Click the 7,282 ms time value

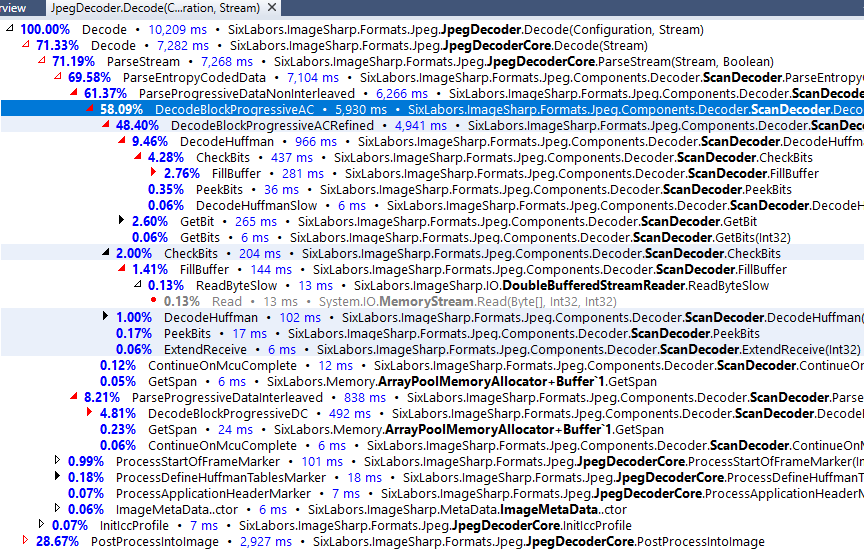pos(183,46)
